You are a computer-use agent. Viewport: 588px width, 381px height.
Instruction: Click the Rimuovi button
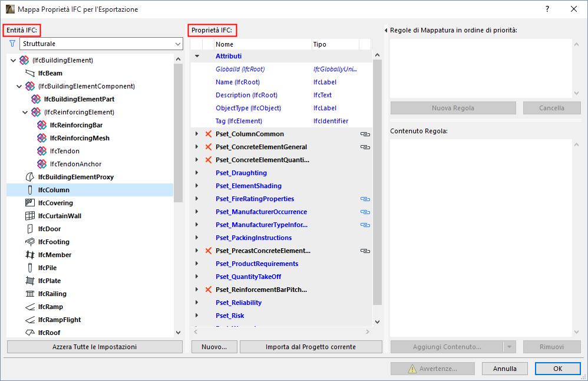pos(551,347)
